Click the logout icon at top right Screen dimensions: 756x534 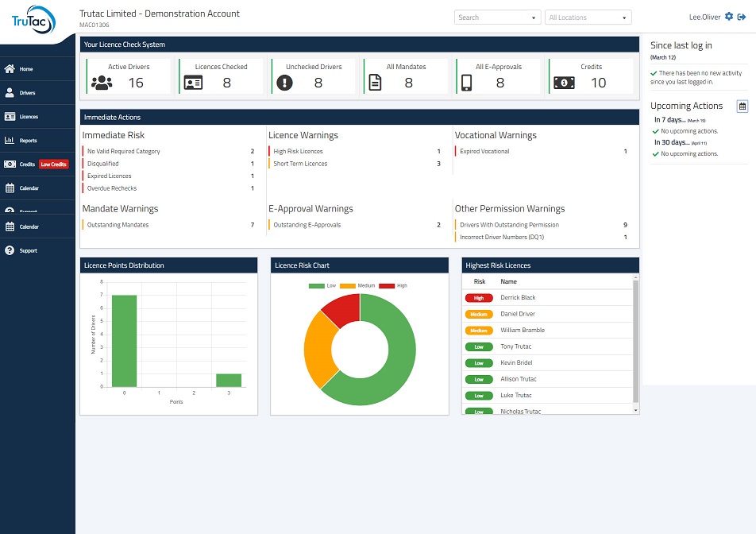742,17
